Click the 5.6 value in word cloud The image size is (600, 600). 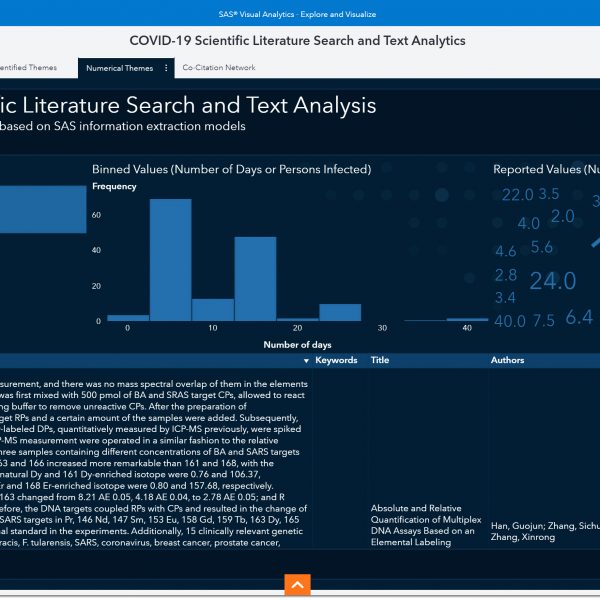pyautogui.click(x=542, y=247)
